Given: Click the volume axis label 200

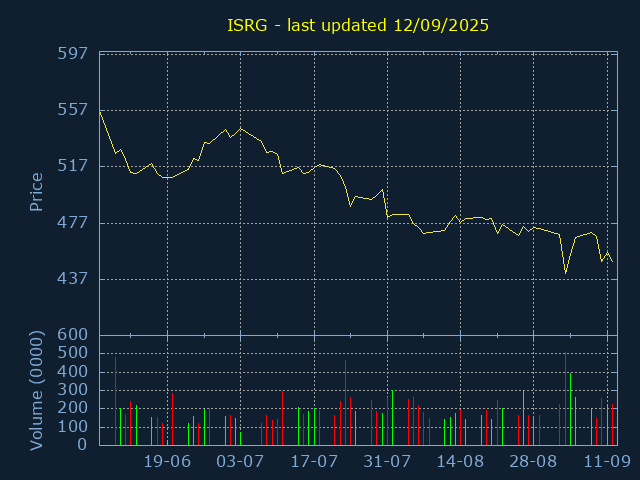Looking at the screenshot, I should 73,408.
